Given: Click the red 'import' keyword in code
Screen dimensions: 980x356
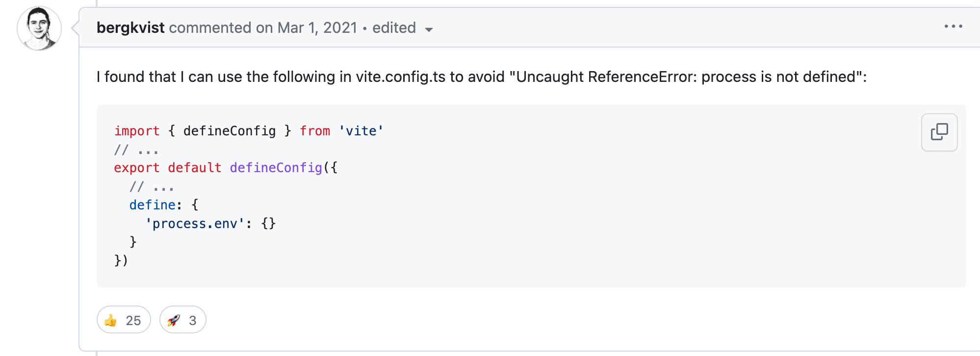Looking at the screenshot, I should [137, 131].
